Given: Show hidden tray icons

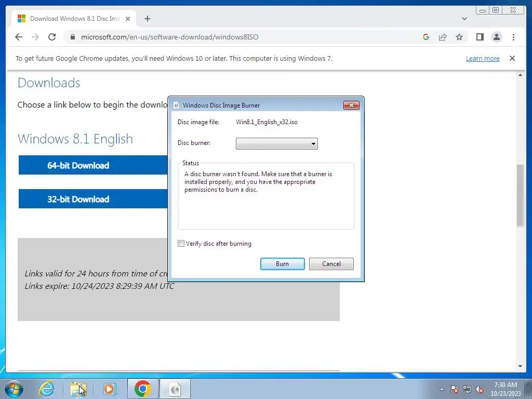Looking at the screenshot, I should click(442, 389).
